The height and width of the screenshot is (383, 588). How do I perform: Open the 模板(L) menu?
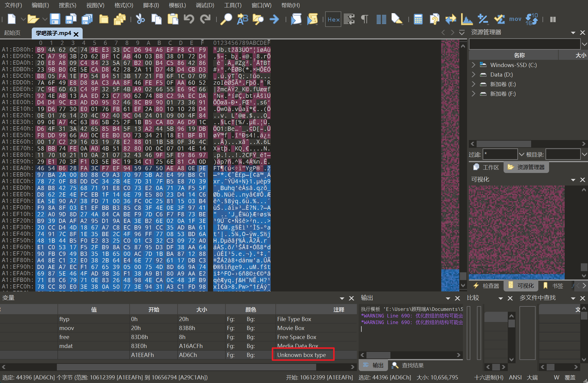pyautogui.click(x=177, y=5)
